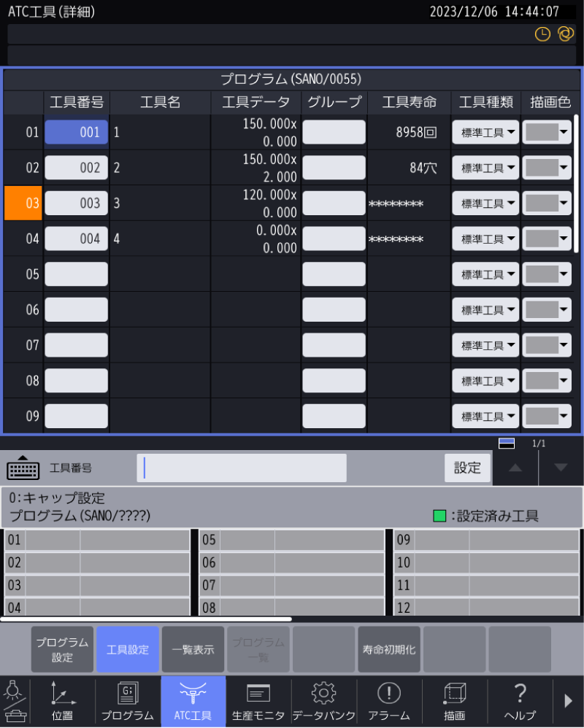The image size is (584, 728).
Task: Click the keyboard icon next to 工具番号
Action: [x=23, y=468]
